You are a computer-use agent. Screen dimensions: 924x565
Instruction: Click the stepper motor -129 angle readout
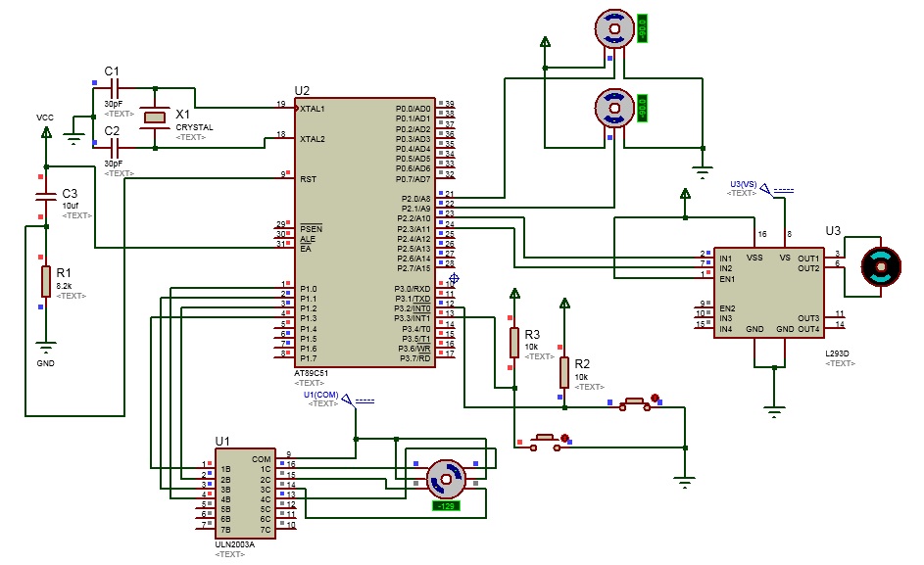446,506
